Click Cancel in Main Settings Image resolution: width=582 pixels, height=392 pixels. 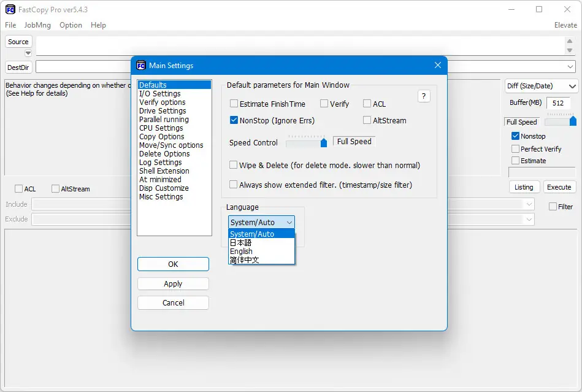coord(173,303)
